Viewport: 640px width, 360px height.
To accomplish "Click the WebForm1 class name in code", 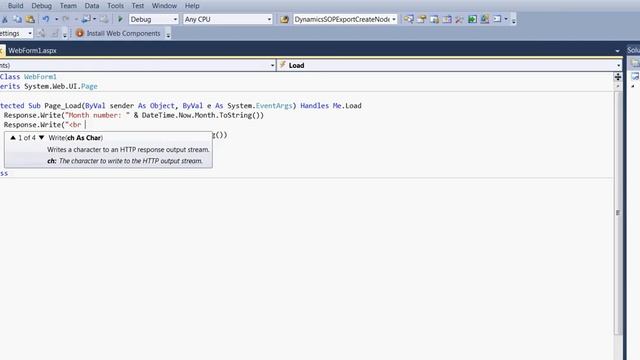I will [40, 77].
